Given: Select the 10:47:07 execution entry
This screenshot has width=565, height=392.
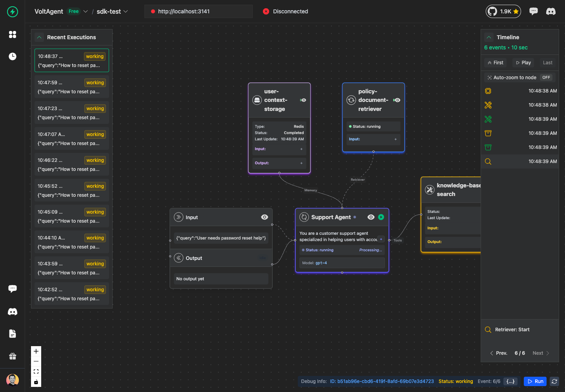Looking at the screenshot, I should click(72, 138).
